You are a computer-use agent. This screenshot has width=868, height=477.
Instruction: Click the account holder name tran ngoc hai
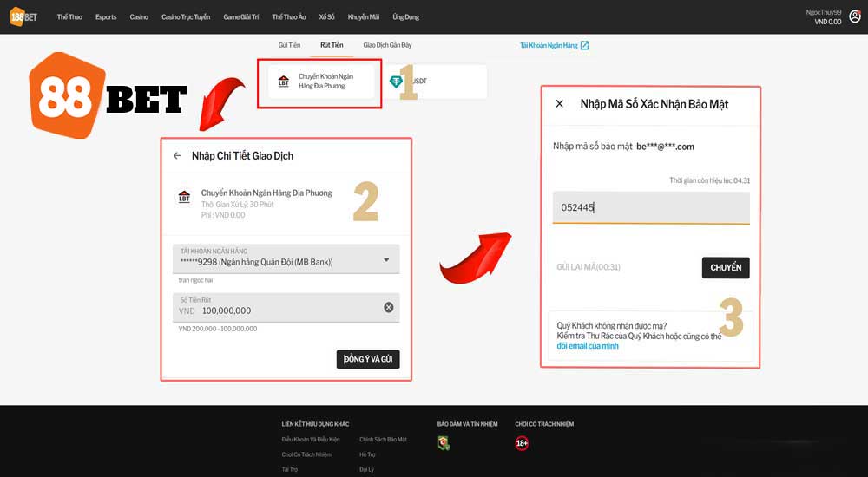click(x=195, y=280)
